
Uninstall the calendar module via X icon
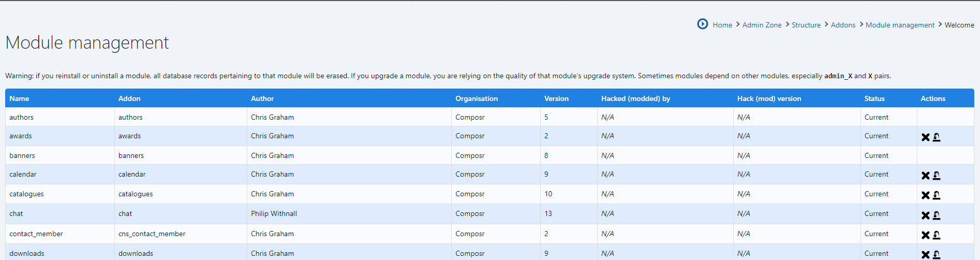[925, 176]
